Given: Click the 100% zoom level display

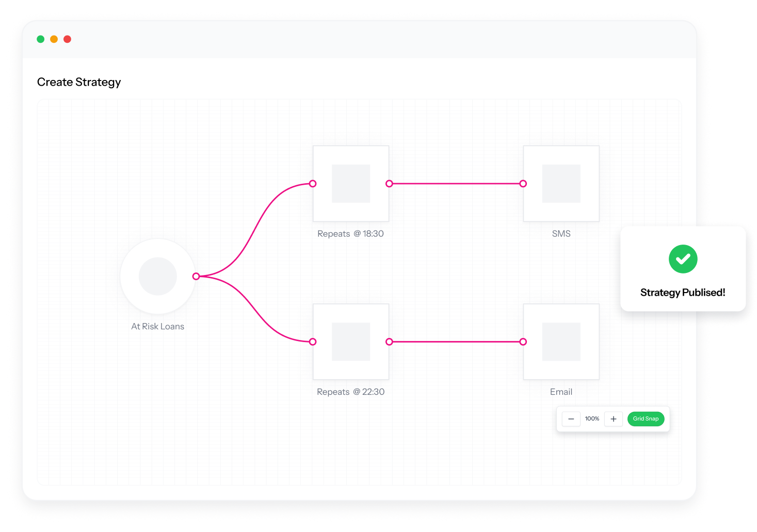Looking at the screenshot, I should (x=592, y=419).
